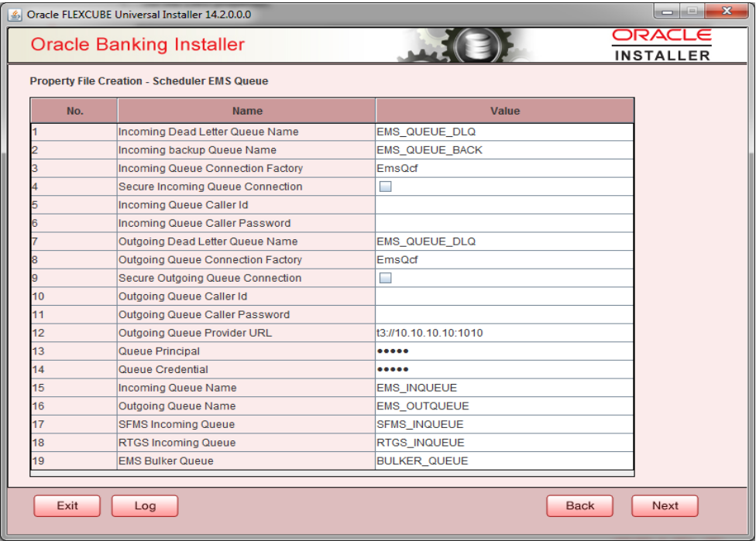Click the Incoming Dead Letter Queue Name label
The image size is (756, 541).
coord(208,132)
